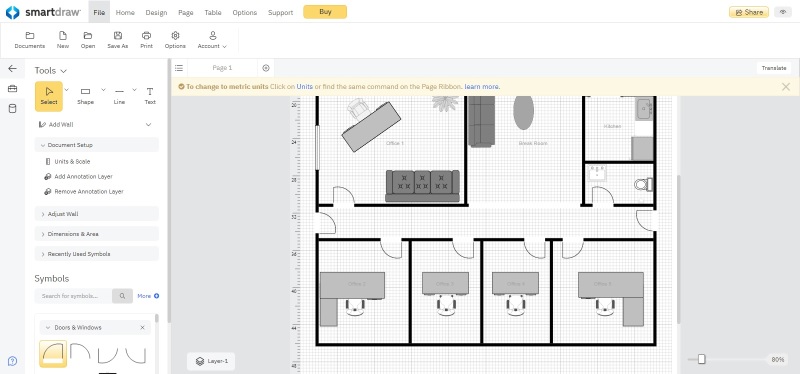This screenshot has width=800, height=374.
Task: Open the data cylinder sidebar icon
Action: (12, 108)
